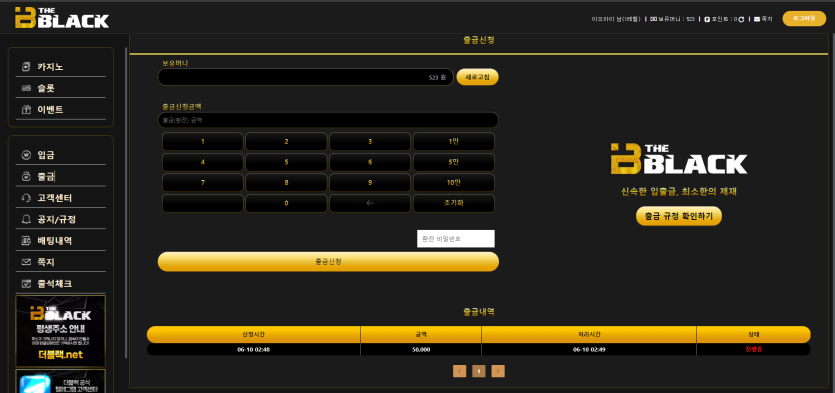The width and height of the screenshot is (835, 393).
Task: Open the 출석체크 calendar check icon
Action: (26, 284)
